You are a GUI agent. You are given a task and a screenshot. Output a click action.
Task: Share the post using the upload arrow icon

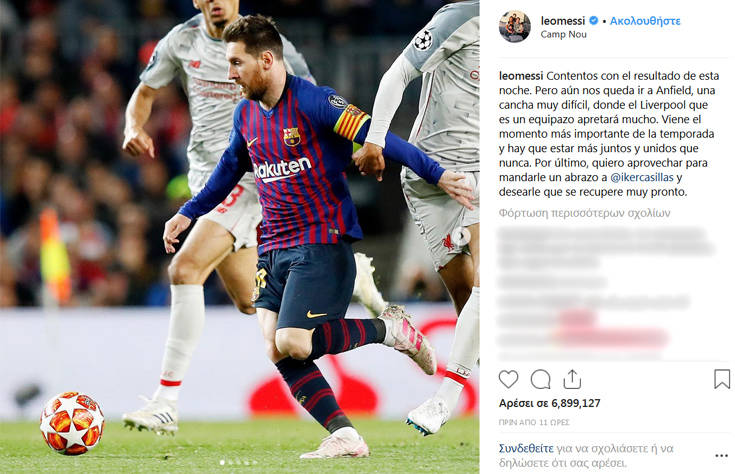(572, 379)
